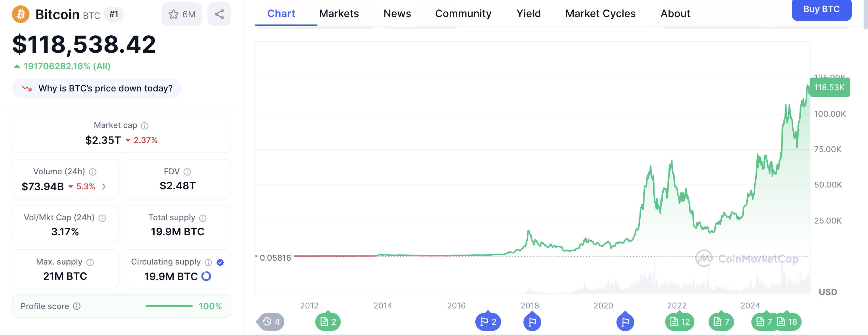
Task: Add Bitcoin to watchlist with star button
Action: tap(182, 14)
